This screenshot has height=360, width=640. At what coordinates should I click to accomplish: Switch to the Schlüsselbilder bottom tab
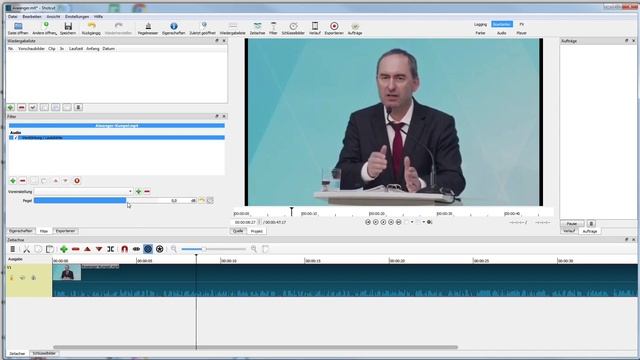pyautogui.click(x=44, y=353)
